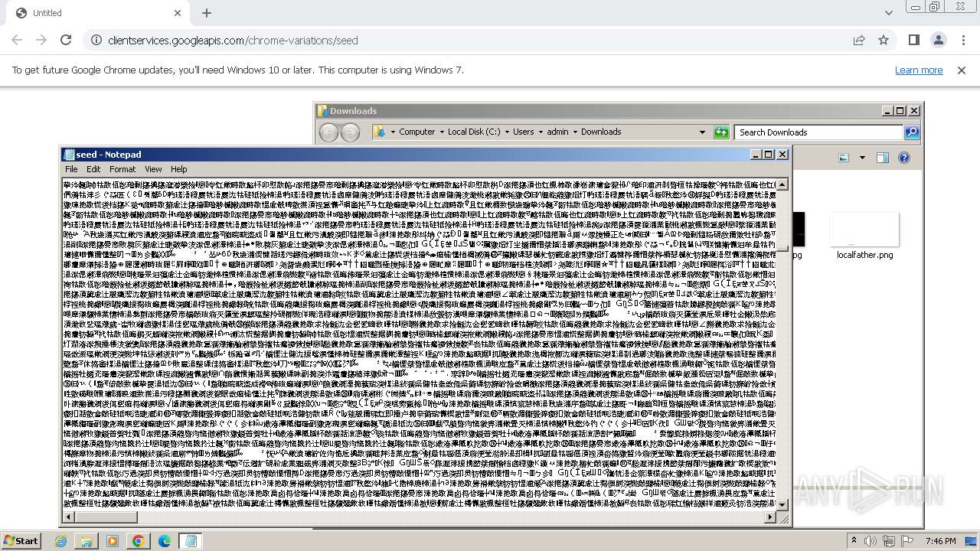Expand arrow after Computer breadcrumb
The width and height of the screenshot is (980, 551).
click(442, 132)
